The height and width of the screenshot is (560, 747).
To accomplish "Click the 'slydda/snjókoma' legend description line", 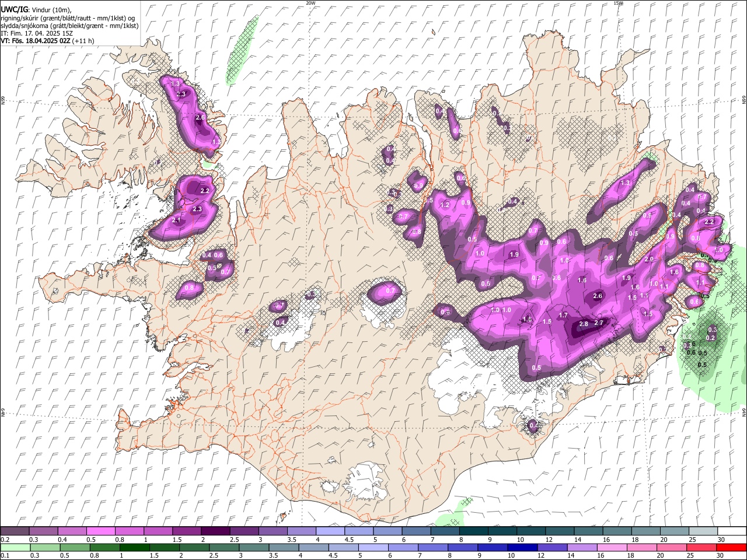I will (69, 26).
